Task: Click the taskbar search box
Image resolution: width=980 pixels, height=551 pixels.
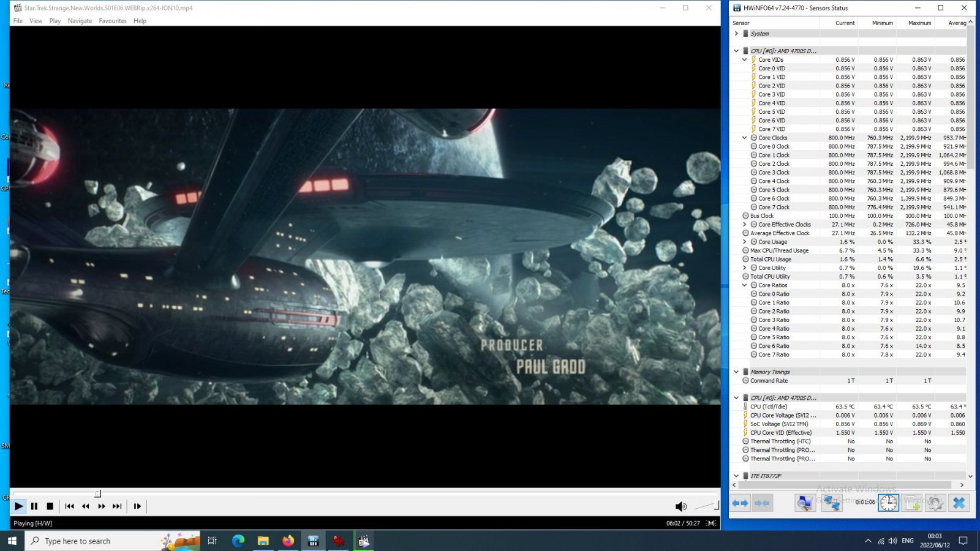Action: tap(112, 541)
